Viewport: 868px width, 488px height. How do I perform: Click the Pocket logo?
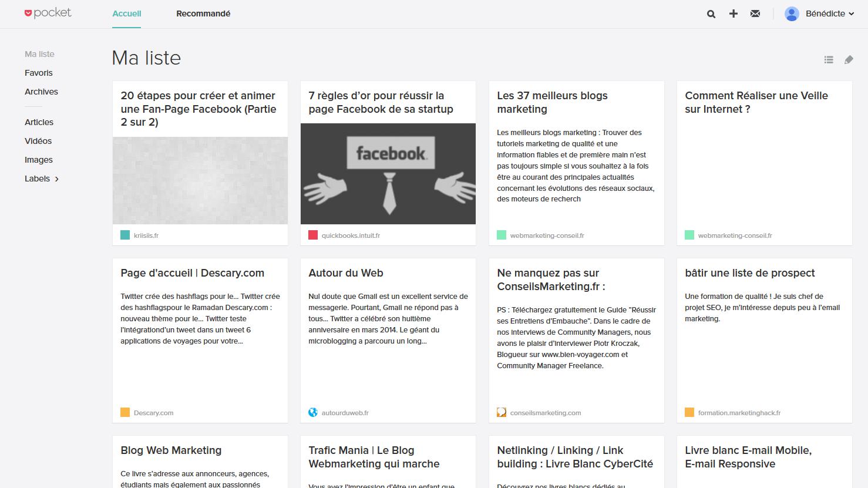[48, 13]
